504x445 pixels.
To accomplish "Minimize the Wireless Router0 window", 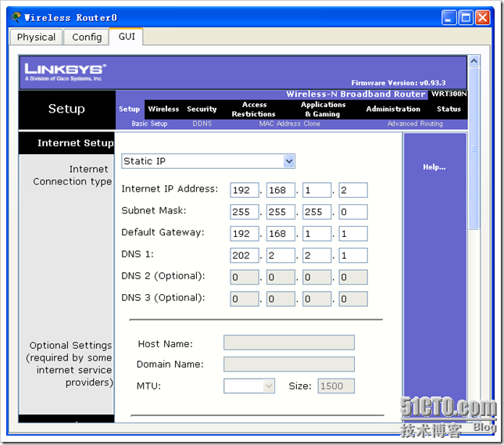I will 449,18.
